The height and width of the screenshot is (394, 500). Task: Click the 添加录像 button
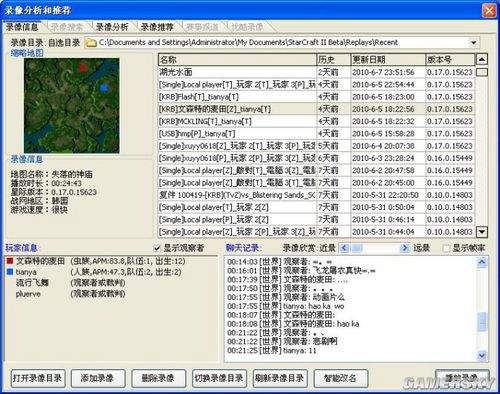(x=98, y=378)
